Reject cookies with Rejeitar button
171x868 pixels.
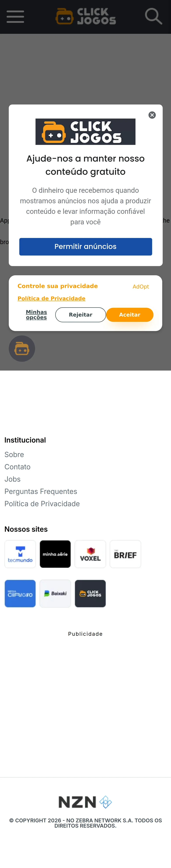tap(80, 315)
